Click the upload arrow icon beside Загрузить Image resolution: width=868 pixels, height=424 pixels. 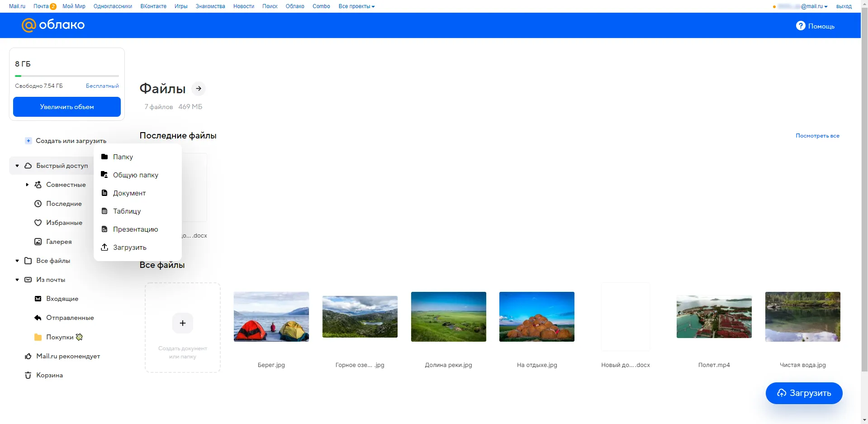[x=104, y=247]
